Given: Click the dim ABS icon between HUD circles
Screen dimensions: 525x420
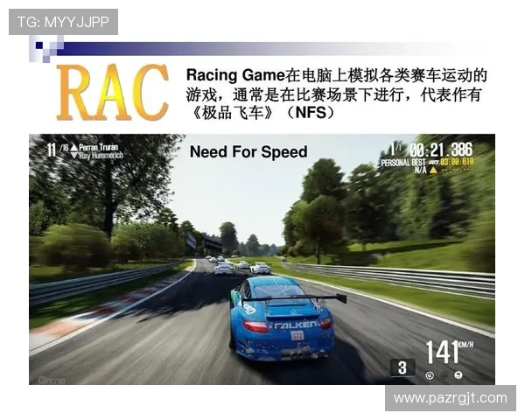Looking at the screenshot, I should [x=444, y=375].
